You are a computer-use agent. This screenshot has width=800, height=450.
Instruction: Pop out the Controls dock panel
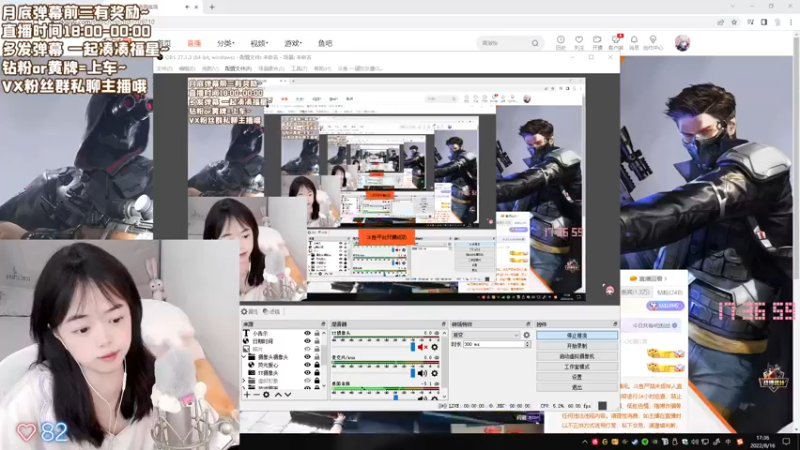615,324
